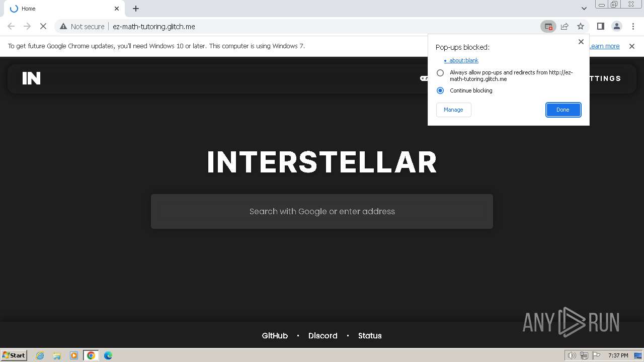Open the Chrome profile avatar menu
The width and height of the screenshot is (644, 362).
(x=616, y=27)
